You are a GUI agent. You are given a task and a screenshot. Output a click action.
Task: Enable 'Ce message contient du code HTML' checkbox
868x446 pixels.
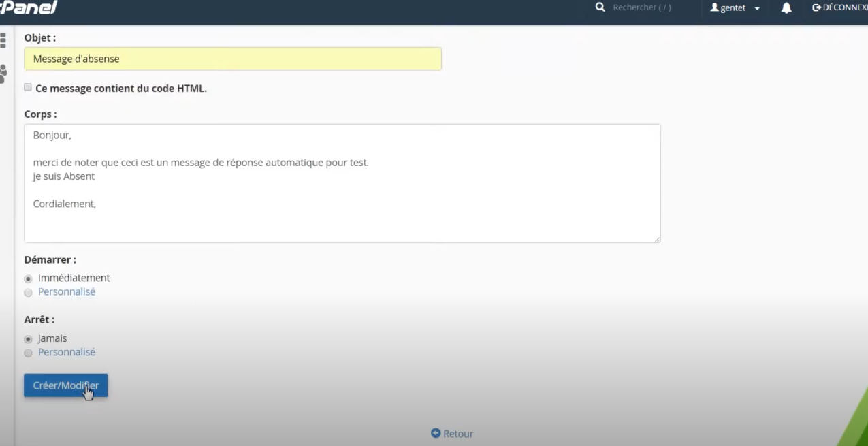(28, 87)
